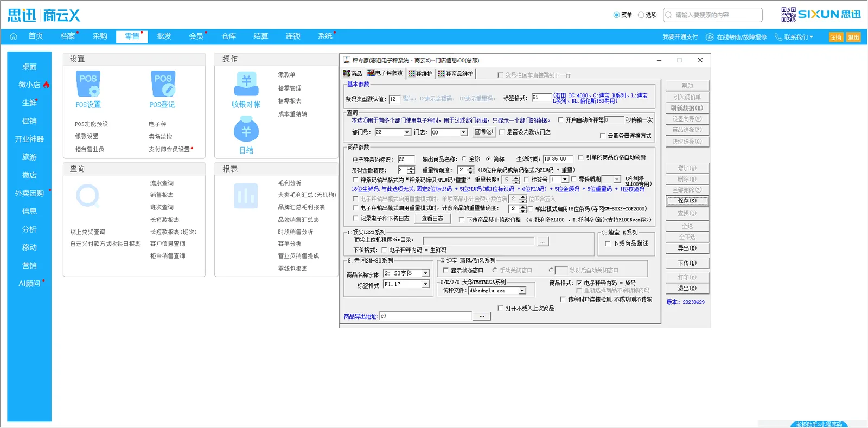
Task: Click the 保存(S) button
Action: pyautogui.click(x=687, y=201)
